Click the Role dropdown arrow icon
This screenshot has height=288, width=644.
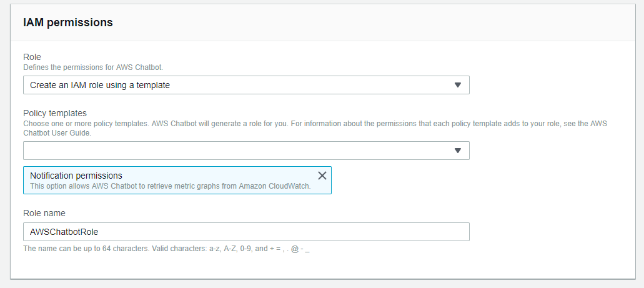pos(457,85)
